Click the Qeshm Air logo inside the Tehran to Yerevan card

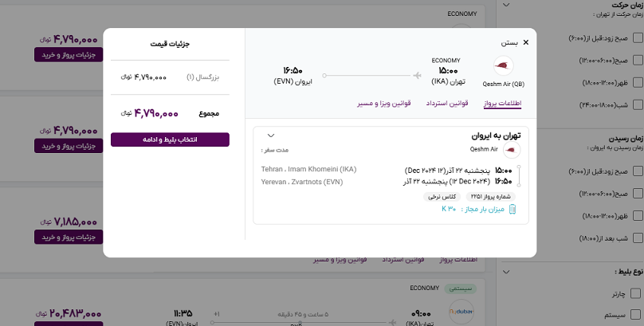click(x=510, y=150)
